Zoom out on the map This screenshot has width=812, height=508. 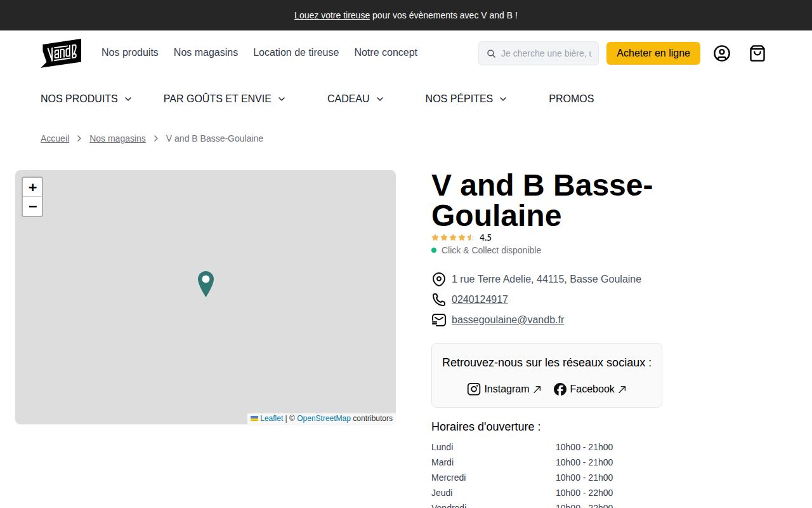coord(32,207)
